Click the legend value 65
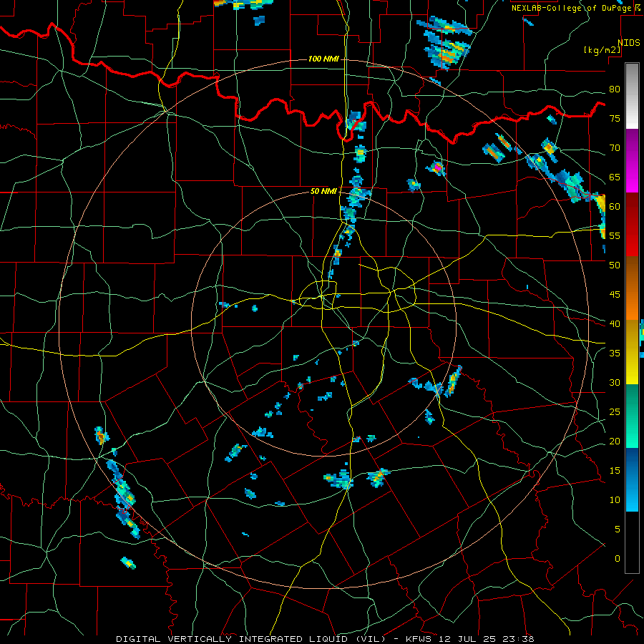The height and width of the screenshot is (644, 644). (615, 177)
